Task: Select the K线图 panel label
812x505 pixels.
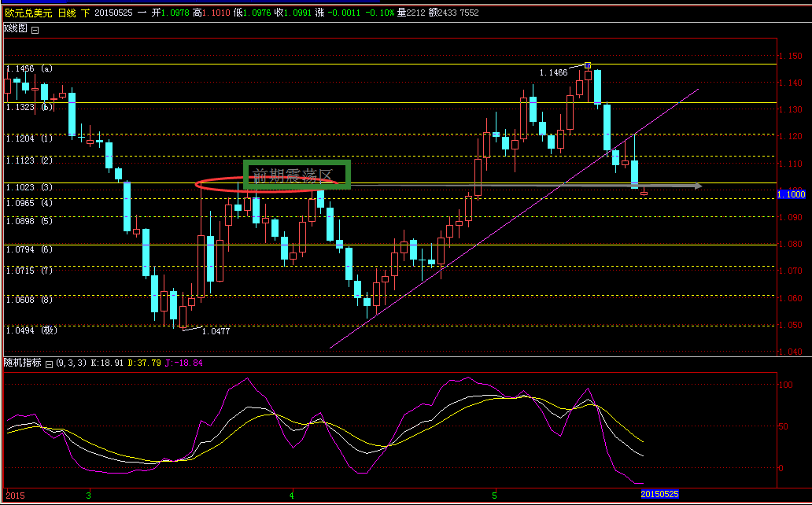Action: point(15,28)
